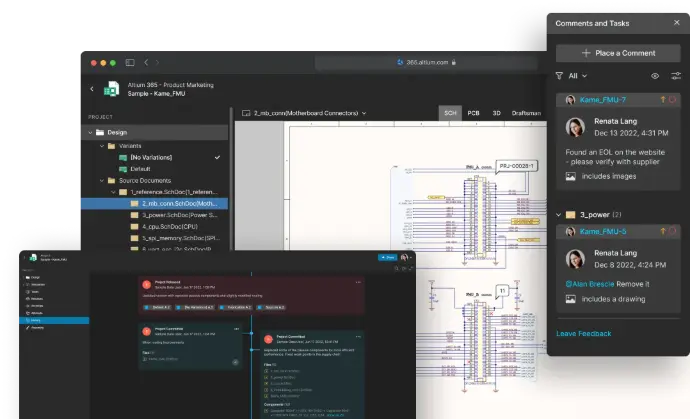Go back with browser back arrow
The width and height of the screenshot is (690, 419).
point(146,62)
